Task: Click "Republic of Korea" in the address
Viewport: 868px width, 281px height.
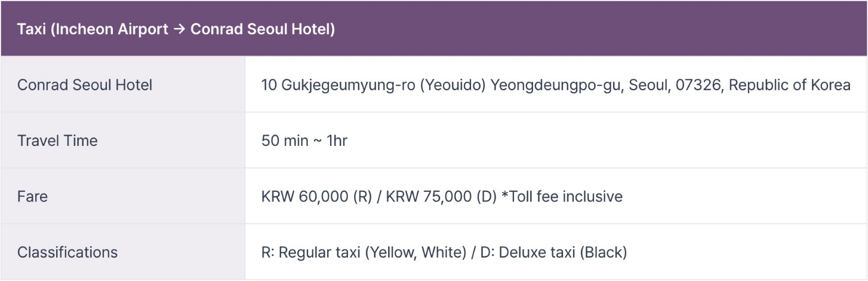Action: (790, 85)
